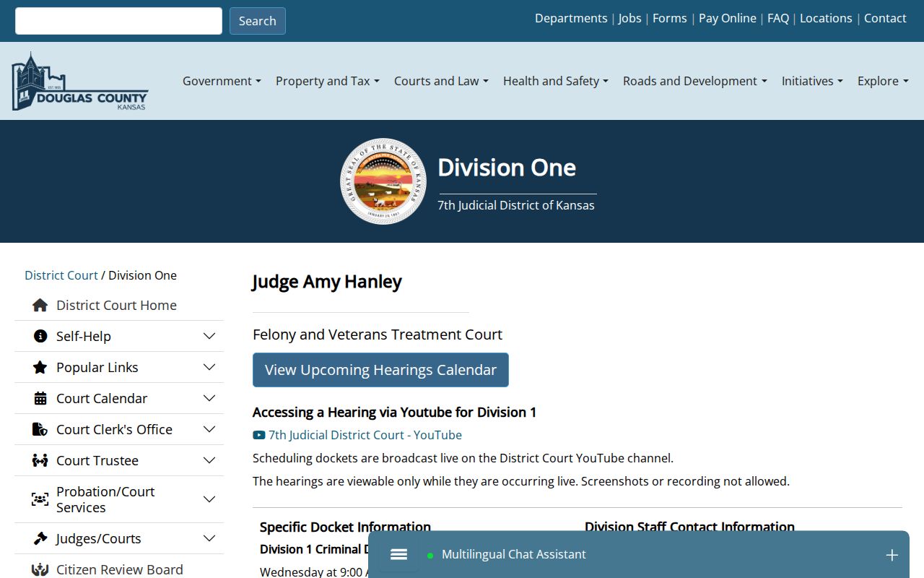Click the Douglas County Kansas logo
924x578 pixels.
[80, 81]
